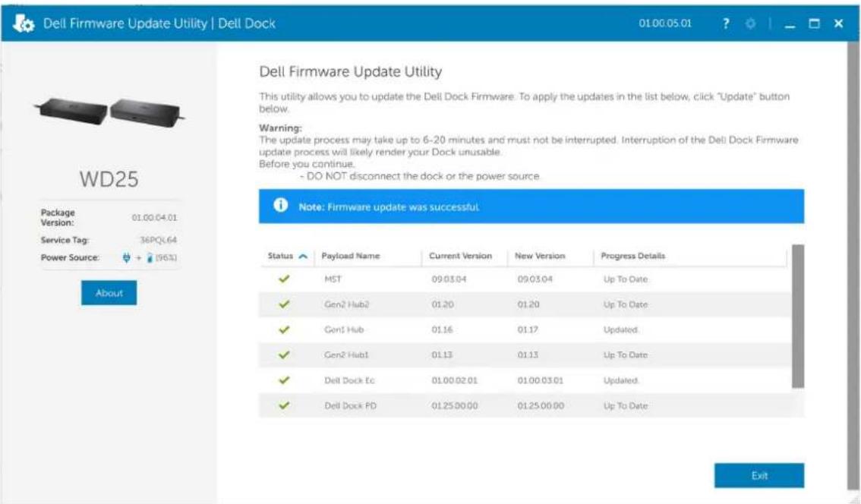The width and height of the screenshot is (861, 504).
Task: Select the MST payload name
Action: coord(333,279)
